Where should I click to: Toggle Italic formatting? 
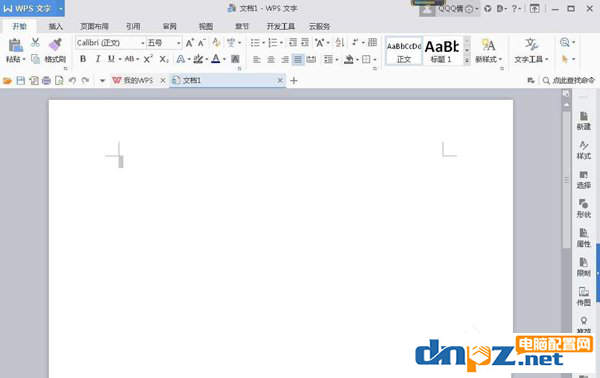point(98,59)
